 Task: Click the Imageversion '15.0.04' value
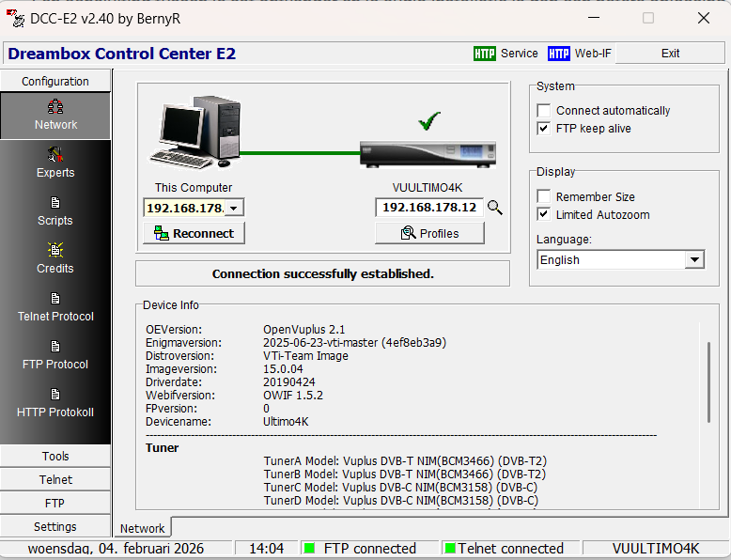click(x=283, y=369)
